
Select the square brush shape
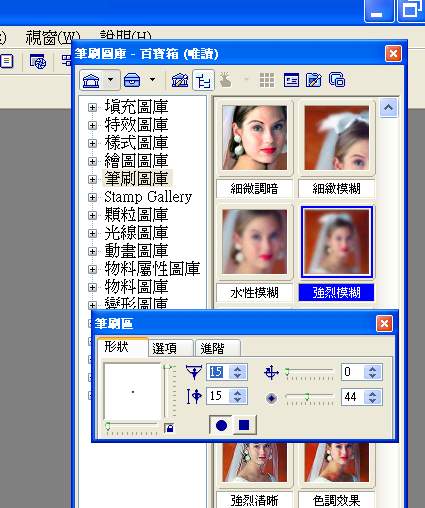244,425
